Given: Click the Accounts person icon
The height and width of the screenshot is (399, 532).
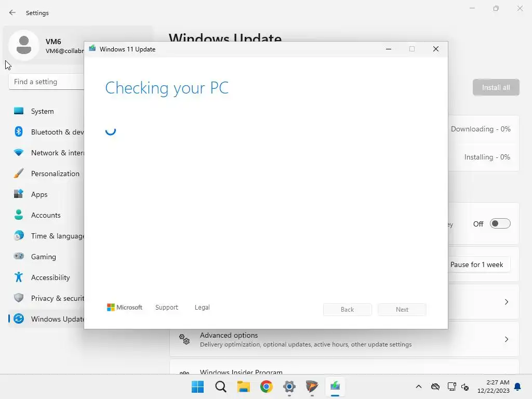Looking at the screenshot, I should [19, 215].
